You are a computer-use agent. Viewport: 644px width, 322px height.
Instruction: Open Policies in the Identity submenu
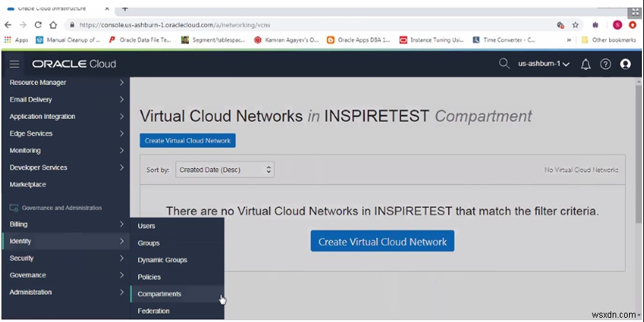click(x=177, y=277)
